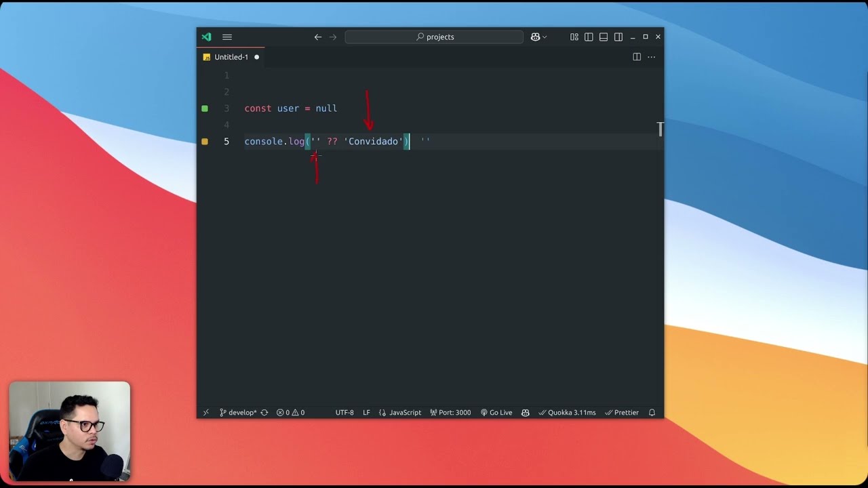Open Customize Layout icon
Viewport: 868px width, 488px height.
point(574,37)
